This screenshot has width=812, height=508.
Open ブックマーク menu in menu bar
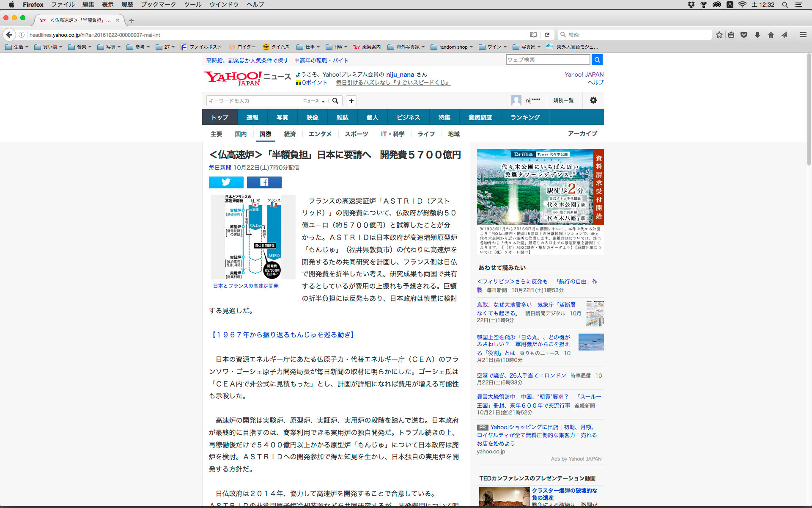tap(158, 5)
